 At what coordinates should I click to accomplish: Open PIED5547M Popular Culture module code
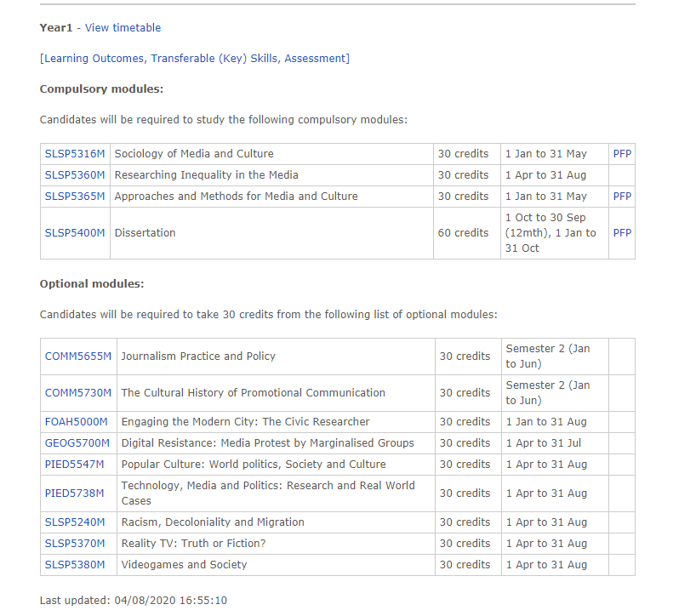pyautogui.click(x=75, y=465)
